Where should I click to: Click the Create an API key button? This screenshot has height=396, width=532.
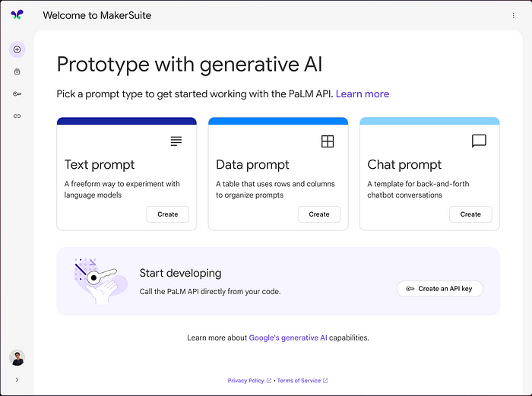pos(440,289)
